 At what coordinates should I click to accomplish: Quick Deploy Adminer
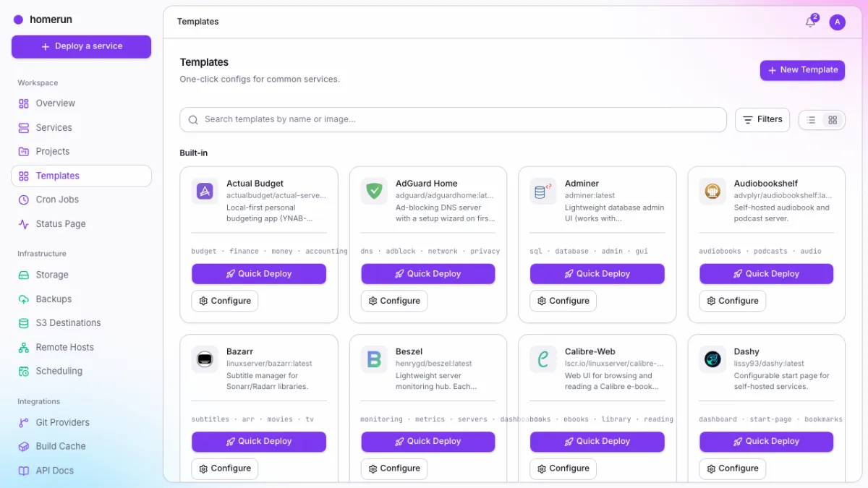click(x=597, y=274)
